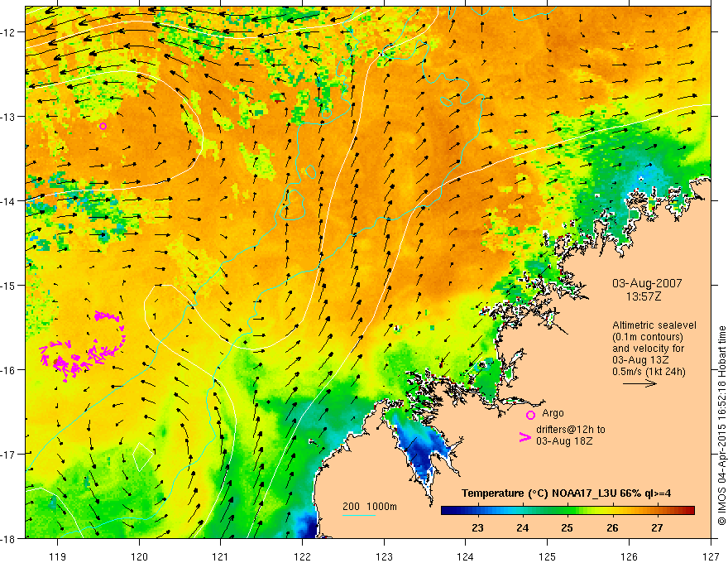Image resolution: width=728 pixels, height=563 pixels.
Task: Click the 124 longitude axis label
Action: [x=465, y=556]
